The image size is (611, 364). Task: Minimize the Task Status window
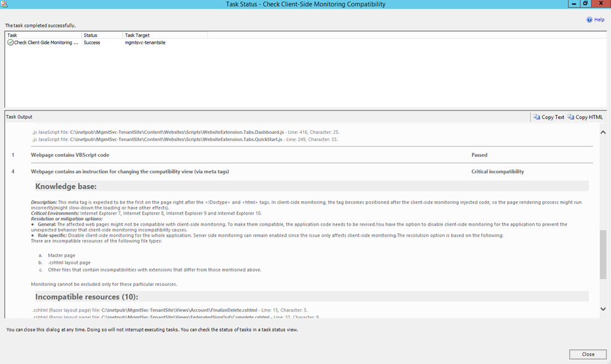[x=573, y=4]
